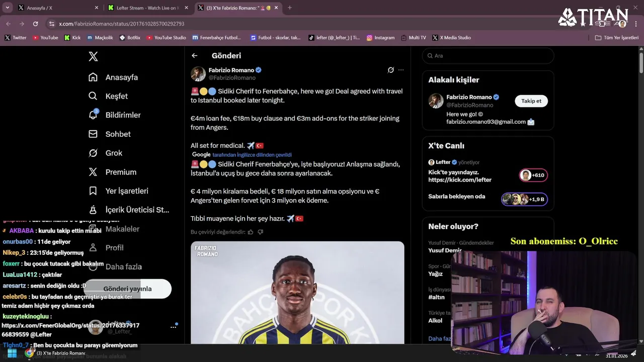644x362 pixels.
Task: Follow Fabrizio Romano with Takip et
Action: pyautogui.click(x=531, y=101)
